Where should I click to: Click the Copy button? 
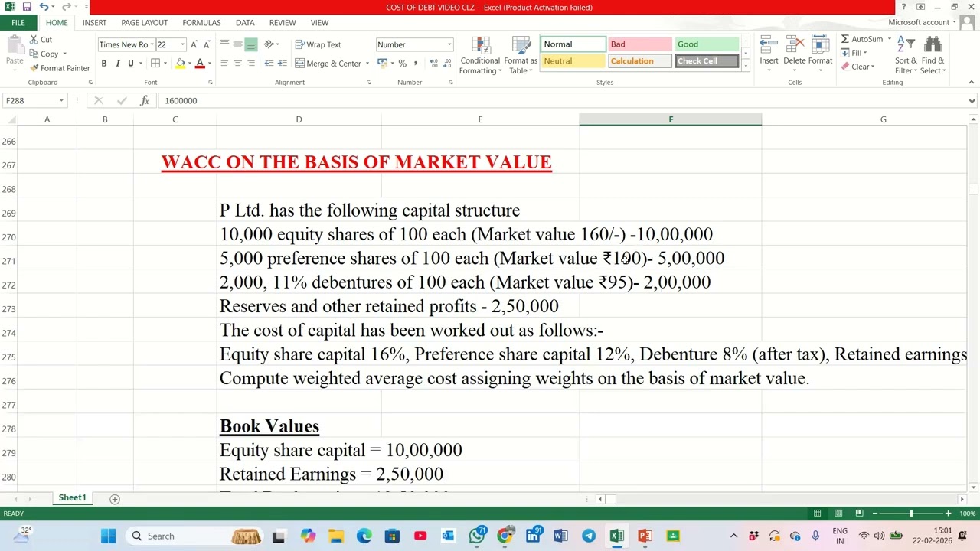(44, 54)
